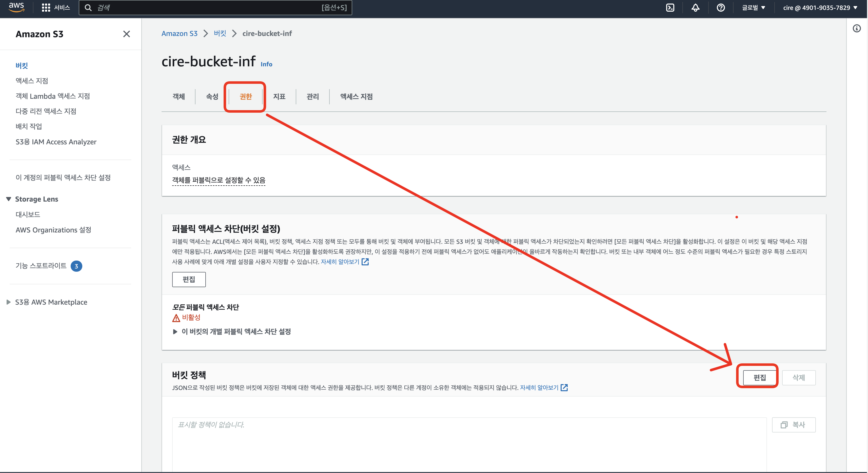Open the Info link beside bucket name
This screenshot has width=868, height=473.
(266, 64)
